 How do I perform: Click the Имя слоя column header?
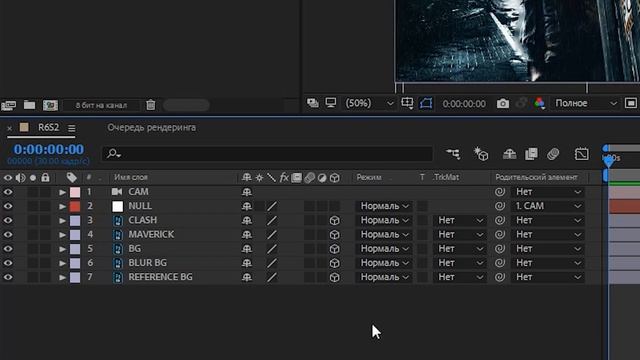pyautogui.click(x=131, y=178)
